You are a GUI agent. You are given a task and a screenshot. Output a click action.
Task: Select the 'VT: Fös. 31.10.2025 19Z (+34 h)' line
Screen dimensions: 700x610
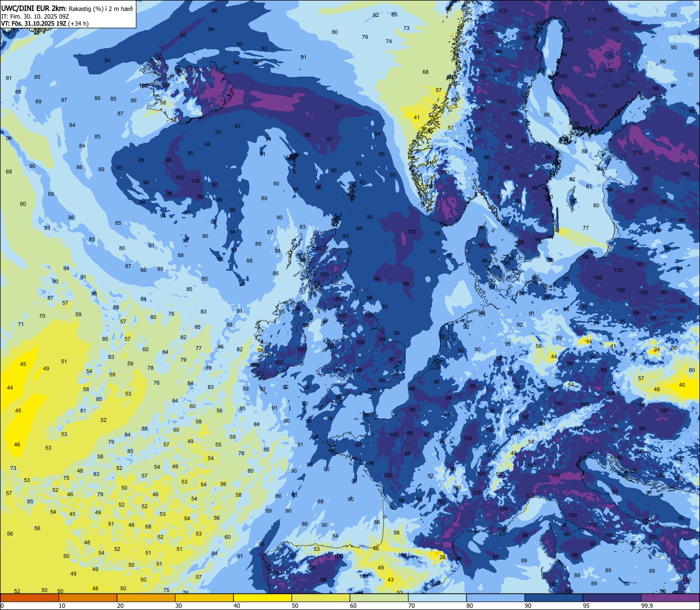tap(45, 24)
